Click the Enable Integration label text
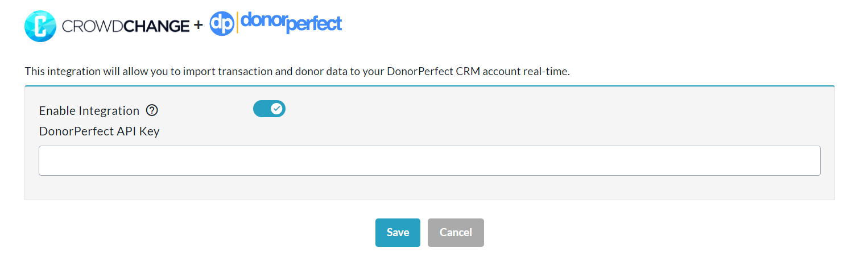 click(89, 111)
